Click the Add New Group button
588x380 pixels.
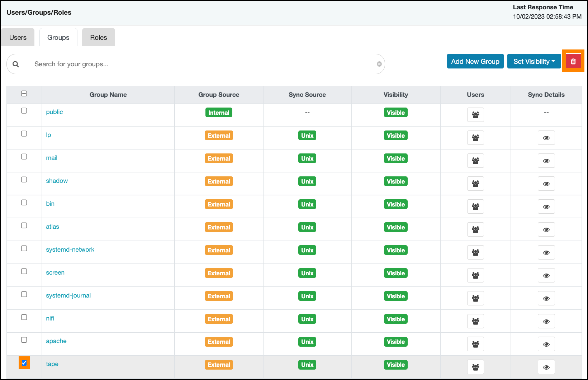475,61
